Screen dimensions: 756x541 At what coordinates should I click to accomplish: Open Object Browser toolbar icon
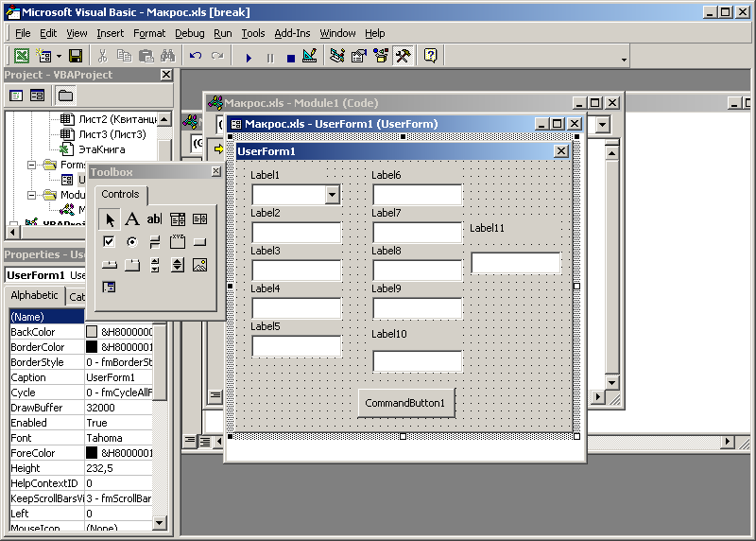(x=381, y=56)
